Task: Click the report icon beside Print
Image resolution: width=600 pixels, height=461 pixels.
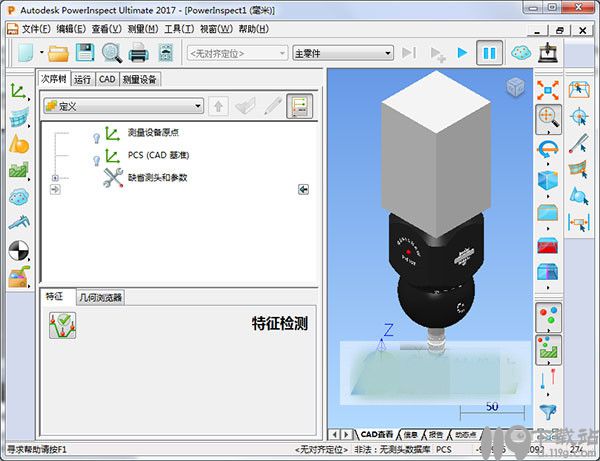Action: 166,53
